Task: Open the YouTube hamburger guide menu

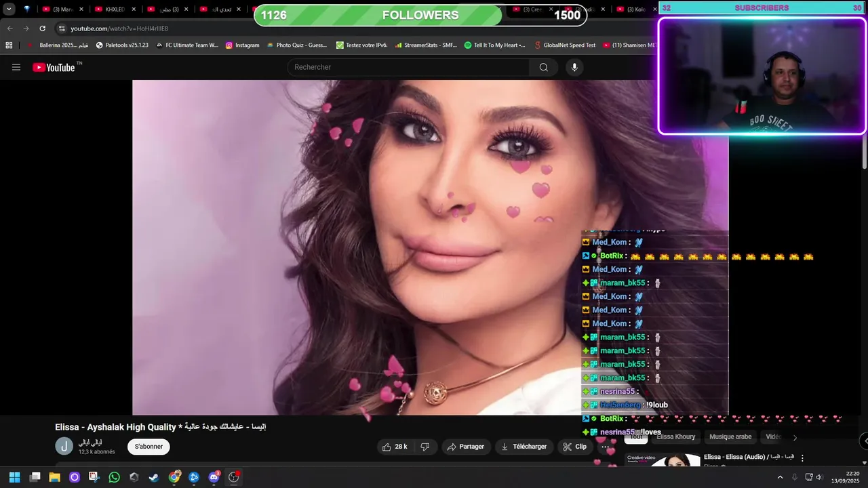Action: 16,67
